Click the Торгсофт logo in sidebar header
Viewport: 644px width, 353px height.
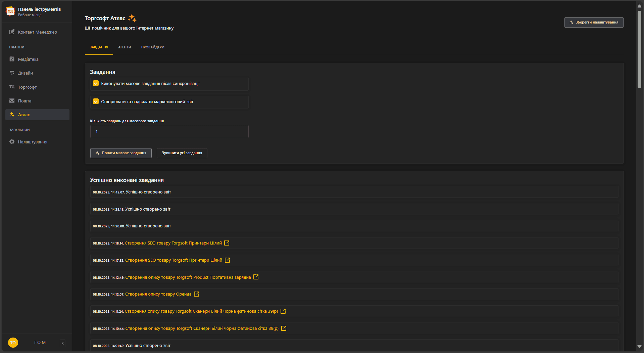(x=10, y=11)
